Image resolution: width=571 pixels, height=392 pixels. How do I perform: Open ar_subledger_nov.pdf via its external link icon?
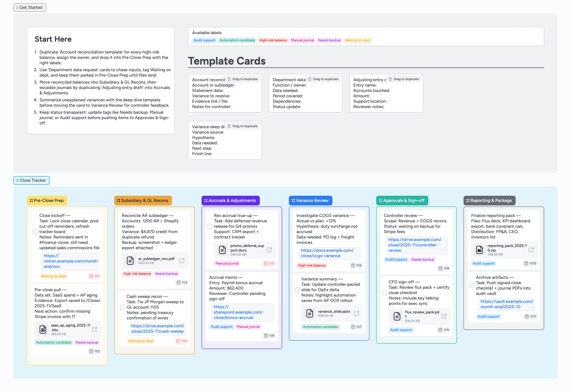coord(182,261)
